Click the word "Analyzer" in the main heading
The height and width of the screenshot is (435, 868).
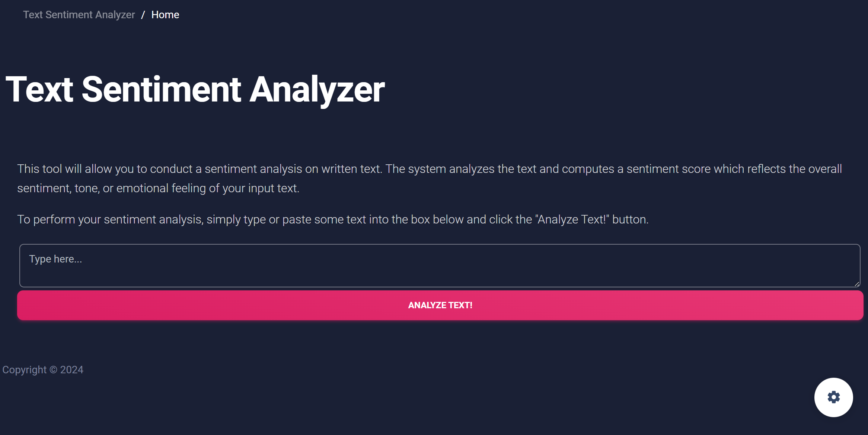317,89
